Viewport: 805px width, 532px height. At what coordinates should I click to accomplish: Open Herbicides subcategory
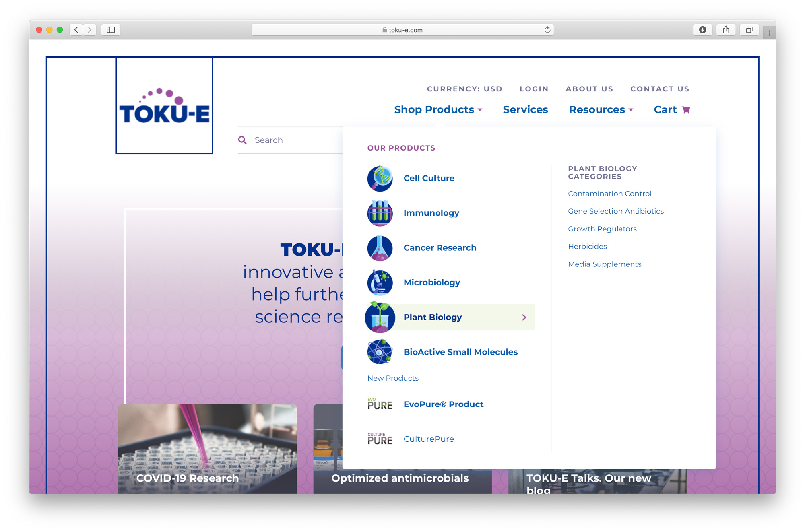587,247
